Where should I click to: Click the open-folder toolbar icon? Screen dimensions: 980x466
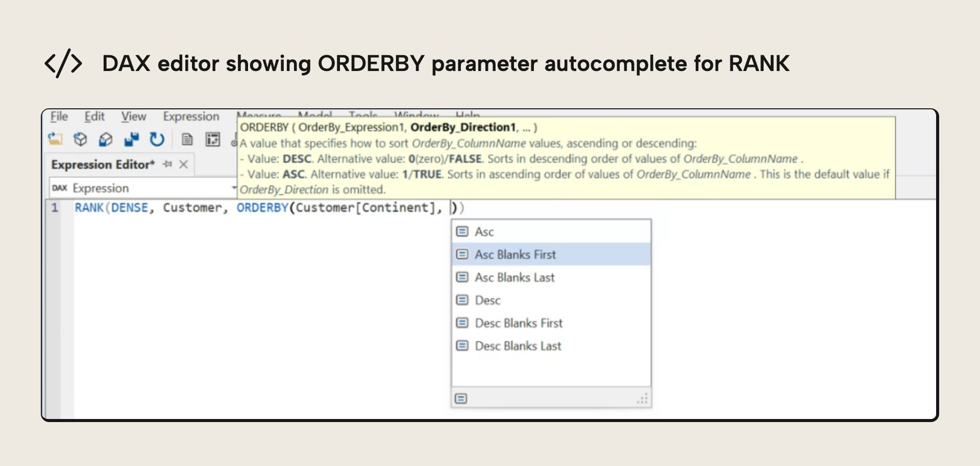click(x=55, y=139)
